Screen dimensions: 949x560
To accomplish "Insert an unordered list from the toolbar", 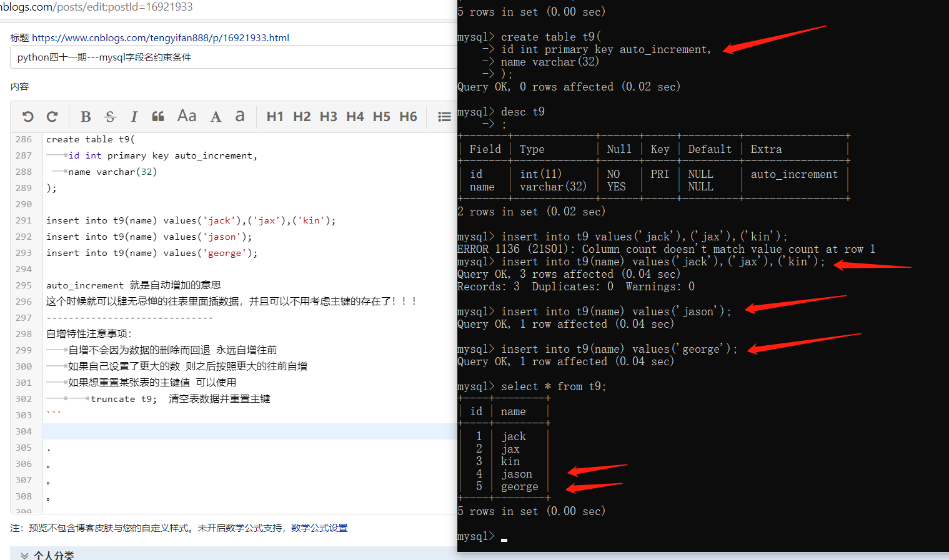I will pos(444,117).
